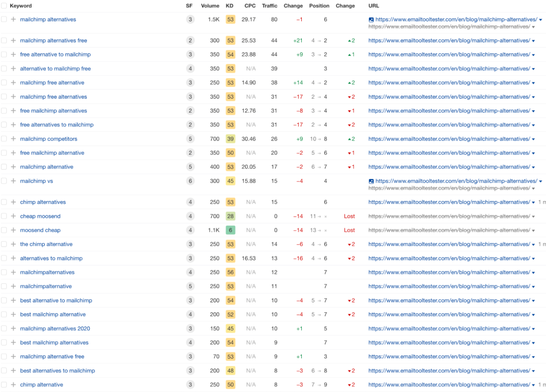Open URL dropdown arrow for 'mailchimp alternatives free'
Viewport: 546px width, 392px height.
coord(533,41)
